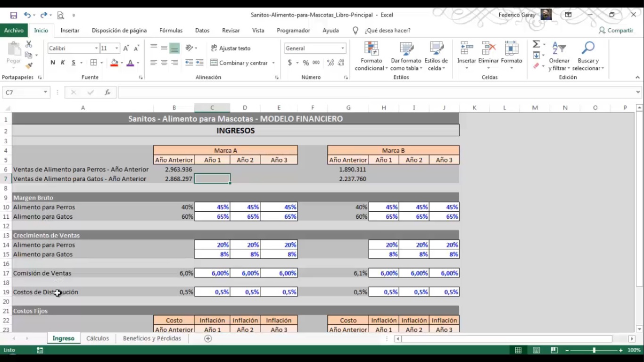Switch to the Datos ribbon tab
Image resolution: width=644 pixels, height=362 pixels.
202,30
